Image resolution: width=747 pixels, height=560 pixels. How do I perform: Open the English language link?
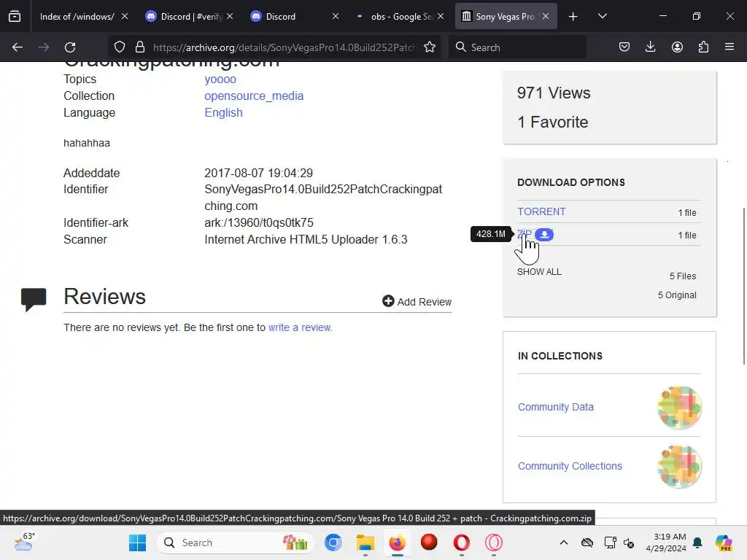(223, 112)
